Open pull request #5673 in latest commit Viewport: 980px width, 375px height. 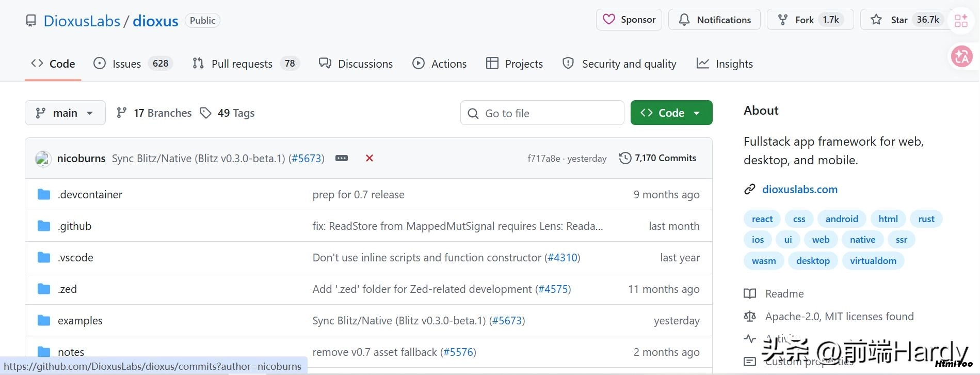coord(307,158)
